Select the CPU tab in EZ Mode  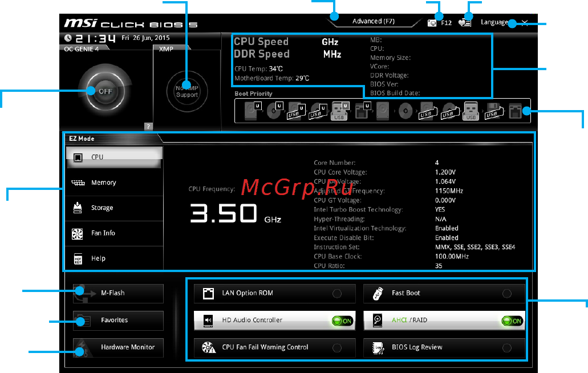114,157
